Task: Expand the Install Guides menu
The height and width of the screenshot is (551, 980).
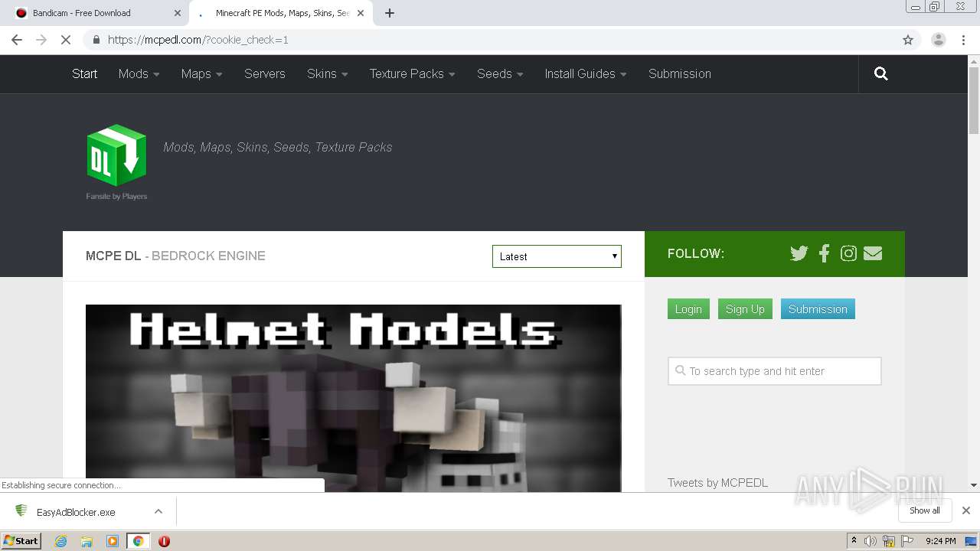Action: tap(586, 73)
